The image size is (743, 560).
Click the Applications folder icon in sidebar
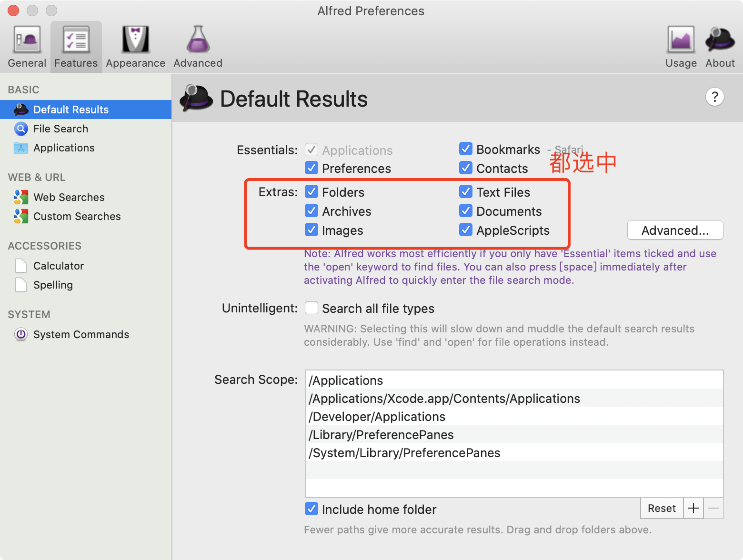click(x=21, y=148)
